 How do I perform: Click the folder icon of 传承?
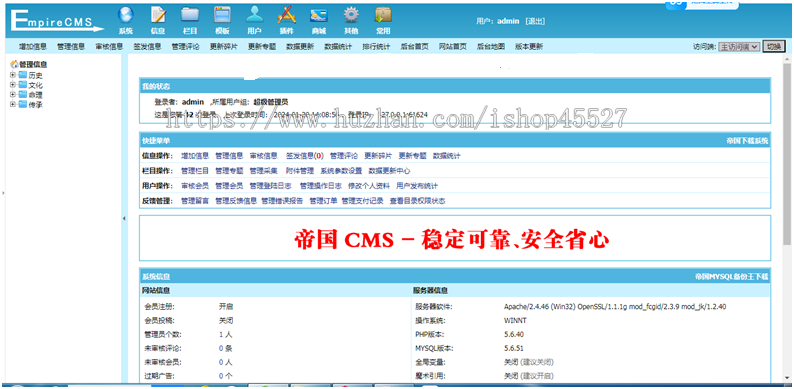point(23,104)
